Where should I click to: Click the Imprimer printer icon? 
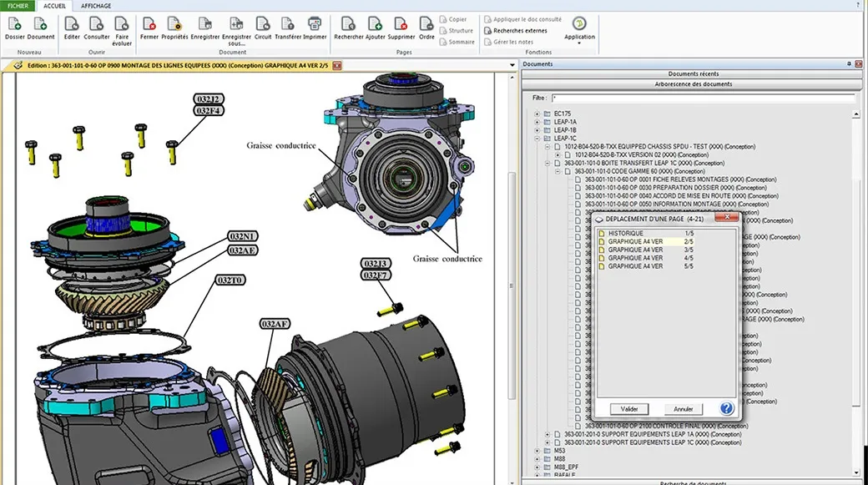click(x=315, y=24)
